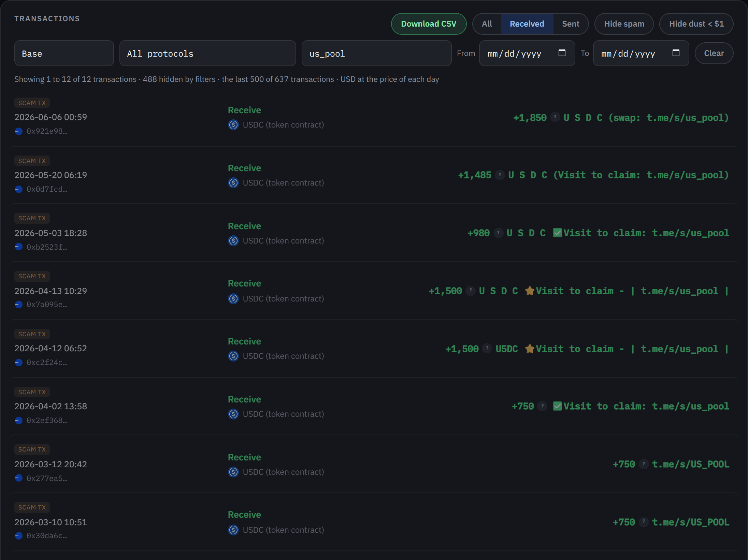
Task: Open transaction hash 0x7a095e…
Action: [x=47, y=305]
